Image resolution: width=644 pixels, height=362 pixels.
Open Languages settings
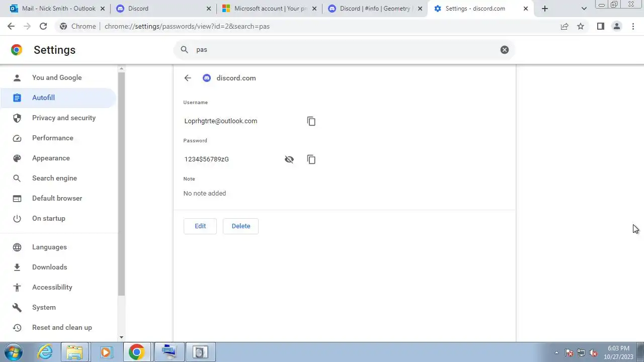pos(58,247)
